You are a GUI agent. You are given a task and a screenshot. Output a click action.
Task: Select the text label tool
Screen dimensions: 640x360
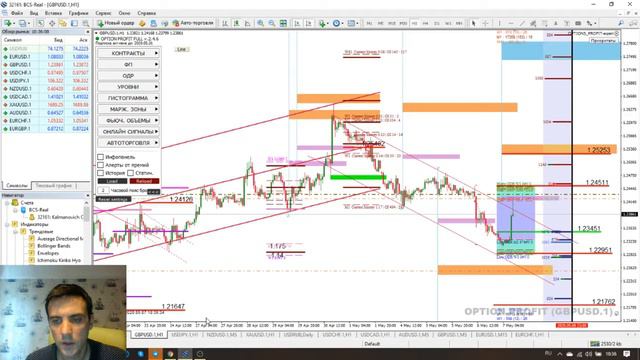pos(567,23)
